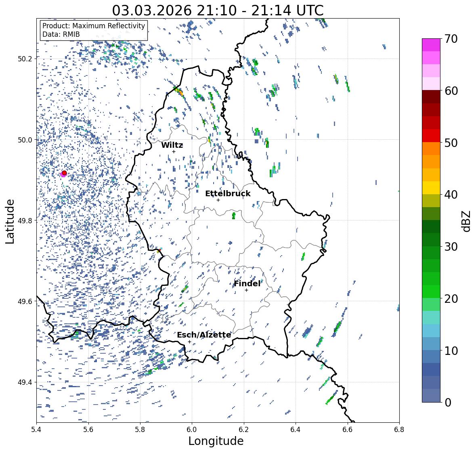The height and width of the screenshot is (451, 476).
Task: Click the 20 label on the dBZ colorbar
Action: tap(451, 299)
